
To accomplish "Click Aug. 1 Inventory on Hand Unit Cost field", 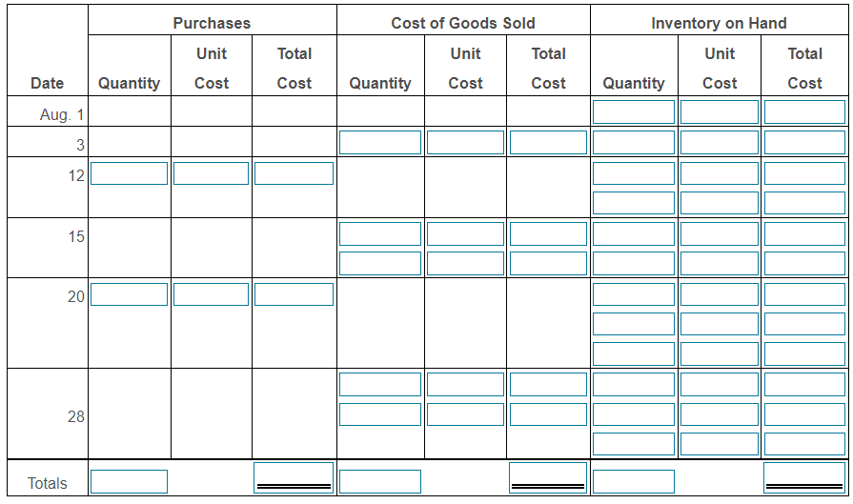I will coord(720,112).
